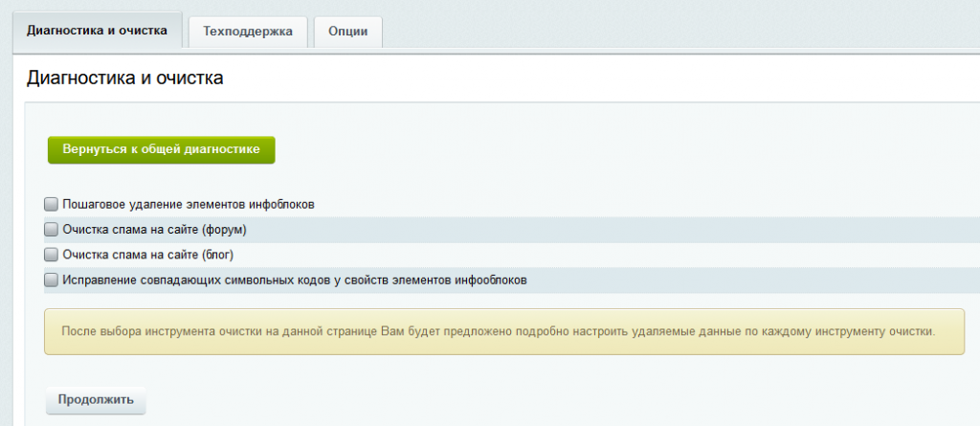Select the Диагностика и очистка tab
This screenshot has height=426, width=980.
[98, 30]
